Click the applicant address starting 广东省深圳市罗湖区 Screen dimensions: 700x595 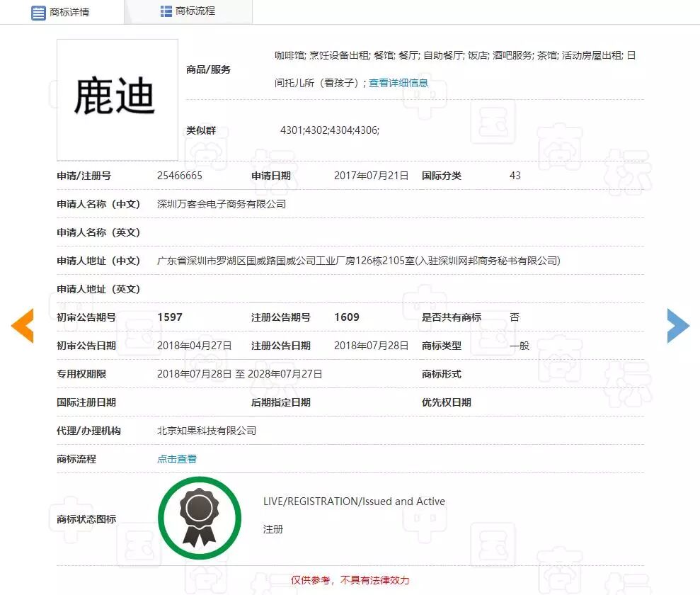[x=358, y=261]
